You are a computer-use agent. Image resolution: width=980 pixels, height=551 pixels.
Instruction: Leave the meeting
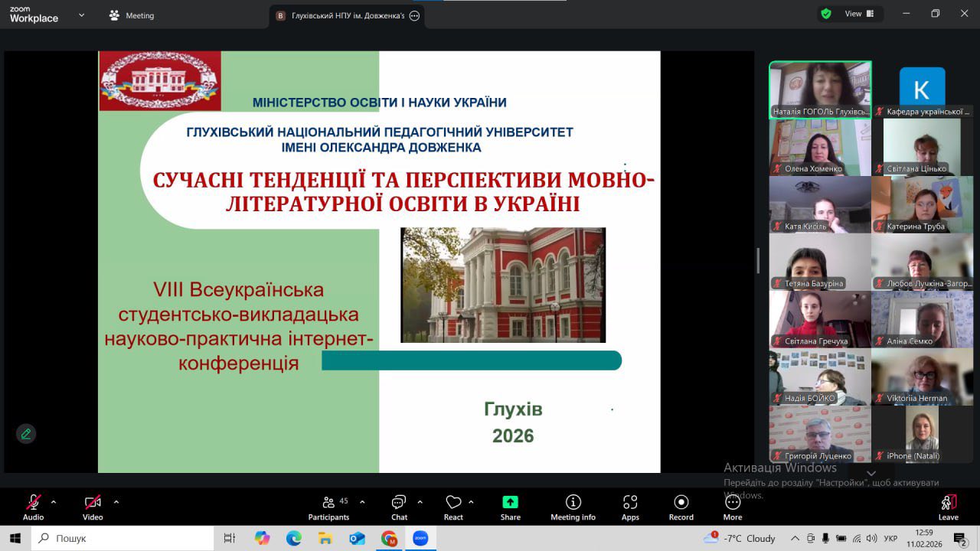tap(948, 507)
